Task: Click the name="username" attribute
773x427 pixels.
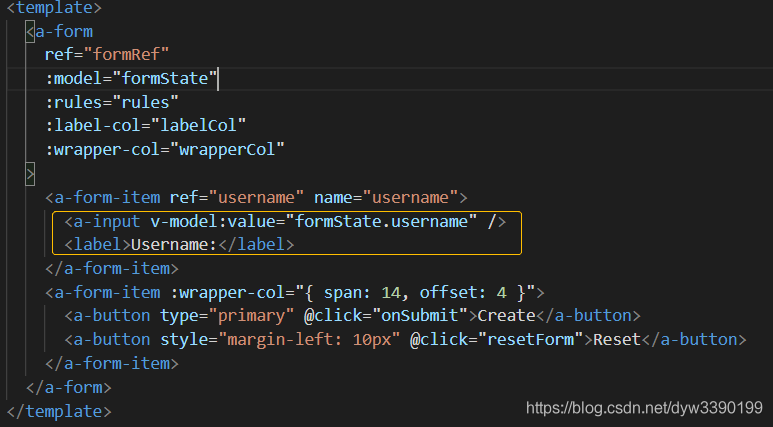Action: pos(386,198)
